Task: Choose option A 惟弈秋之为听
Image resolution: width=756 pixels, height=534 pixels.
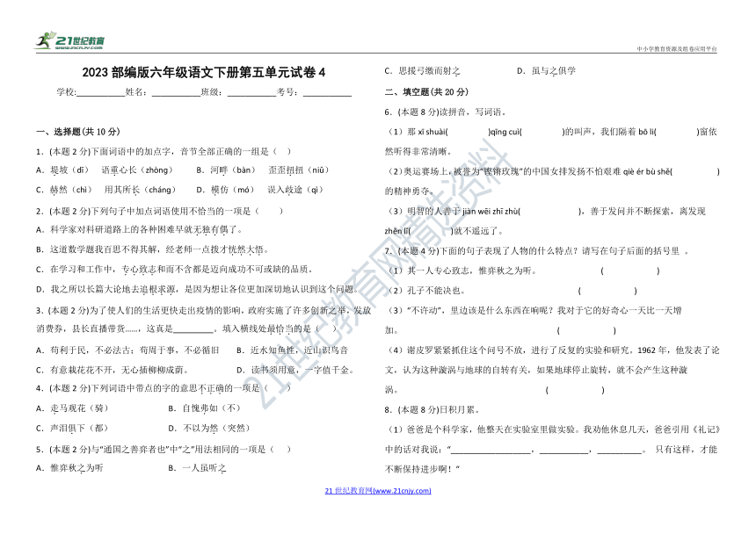Action: click(70, 468)
